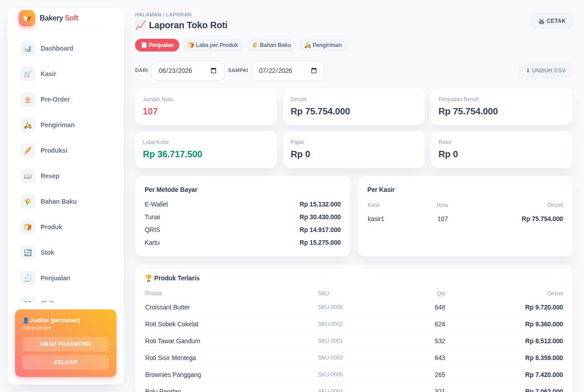Click the Produksi baguette icon
This screenshot has width=584, height=392.
click(x=28, y=150)
